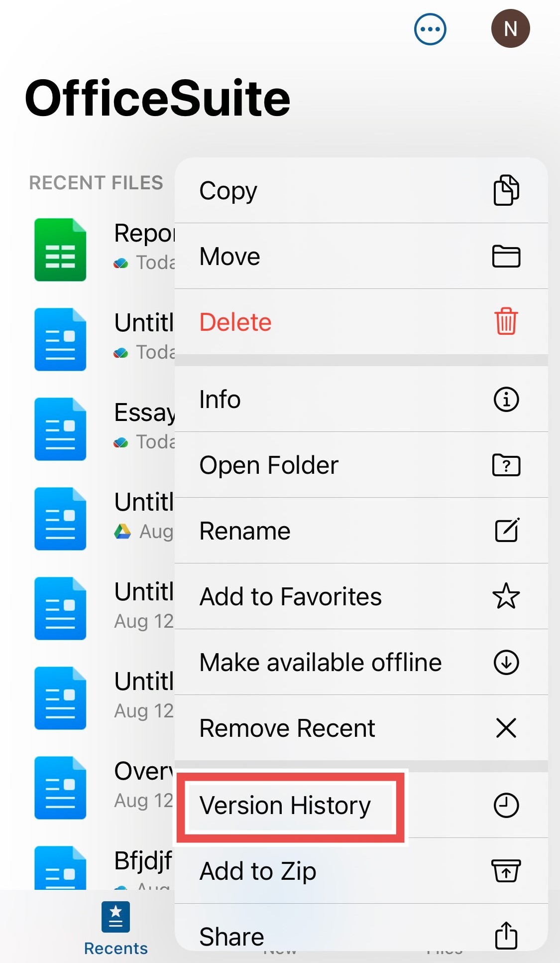
Task: Tap the Add to Favorites star icon
Action: click(x=506, y=596)
